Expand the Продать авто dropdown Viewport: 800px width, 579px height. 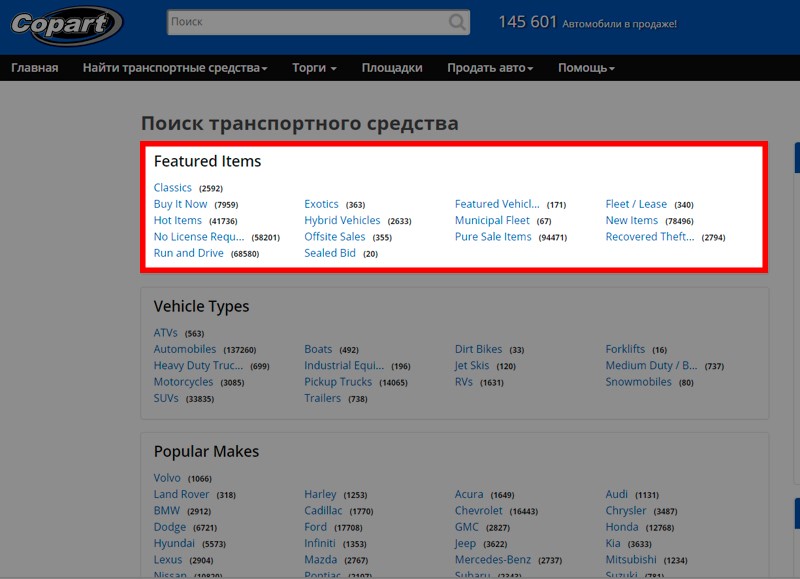490,68
